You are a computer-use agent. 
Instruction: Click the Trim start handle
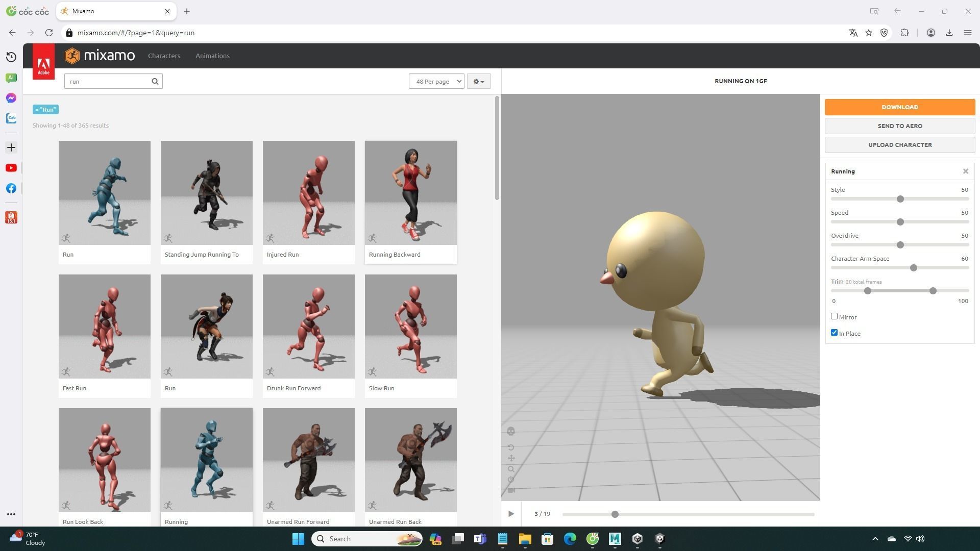pos(868,291)
